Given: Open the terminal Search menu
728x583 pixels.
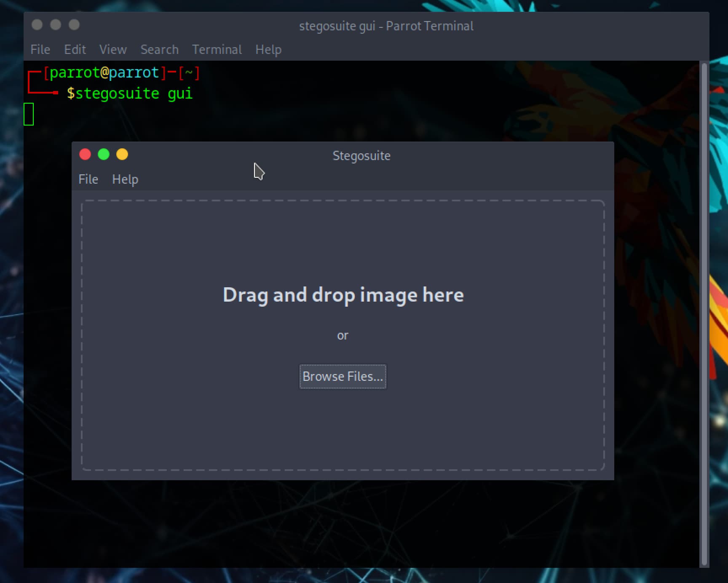Looking at the screenshot, I should click(x=160, y=50).
